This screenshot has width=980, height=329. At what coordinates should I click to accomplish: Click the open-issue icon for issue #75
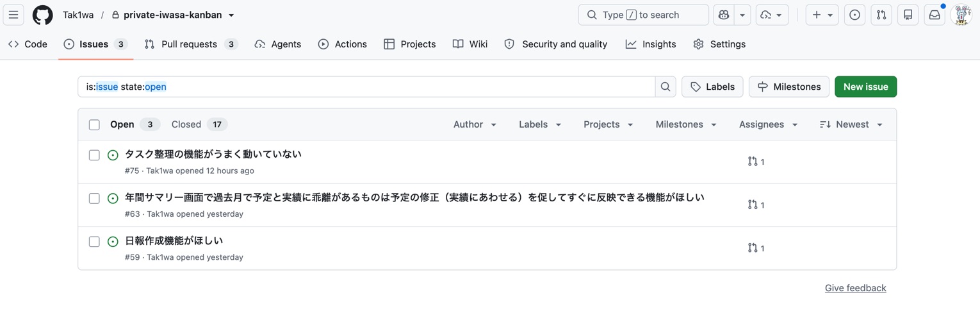(113, 155)
